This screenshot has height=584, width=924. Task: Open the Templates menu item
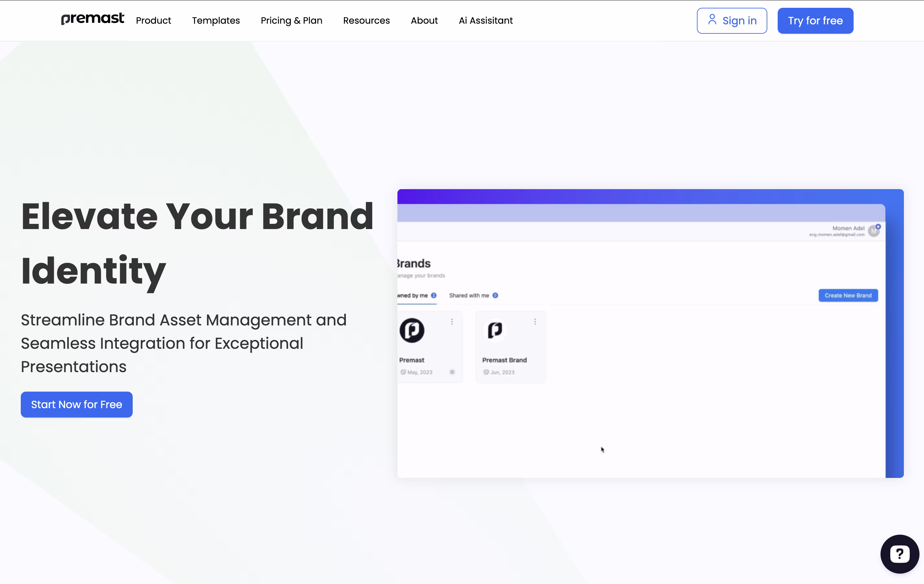click(x=216, y=20)
